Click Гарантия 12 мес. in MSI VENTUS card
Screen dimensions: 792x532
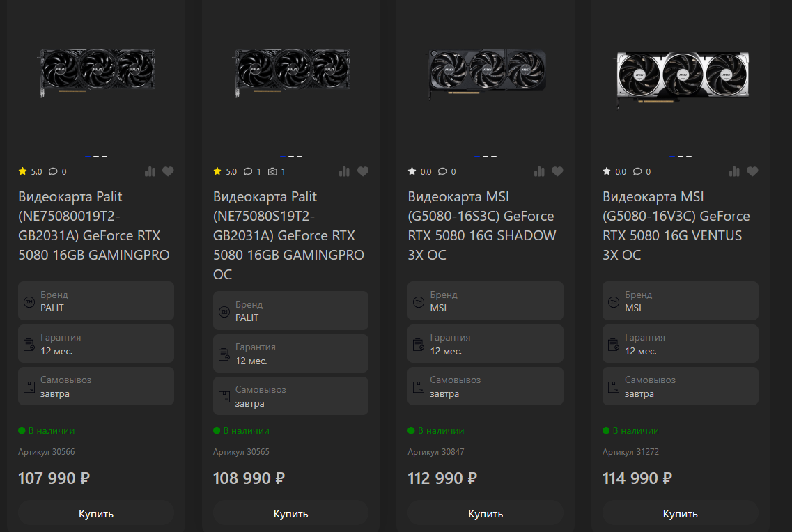click(x=681, y=344)
